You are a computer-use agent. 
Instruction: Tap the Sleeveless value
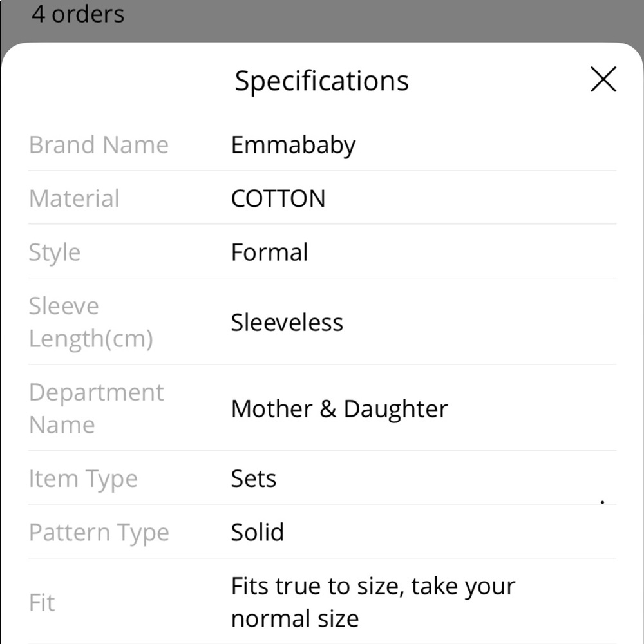[287, 322]
